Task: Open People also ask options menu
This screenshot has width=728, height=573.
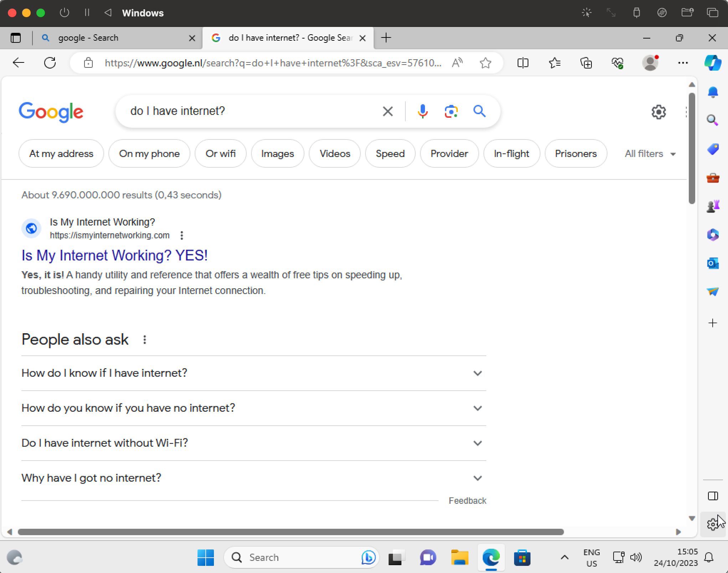Action: tap(144, 340)
